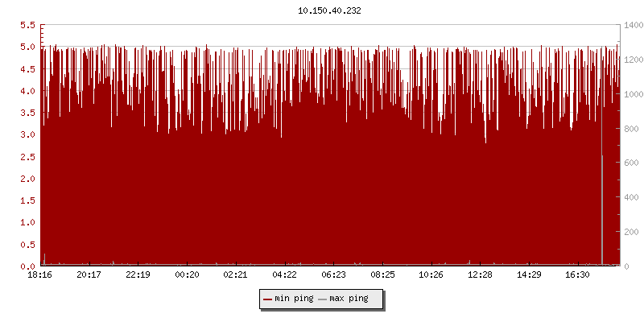Click the 5.5 value on left axis

(27, 25)
